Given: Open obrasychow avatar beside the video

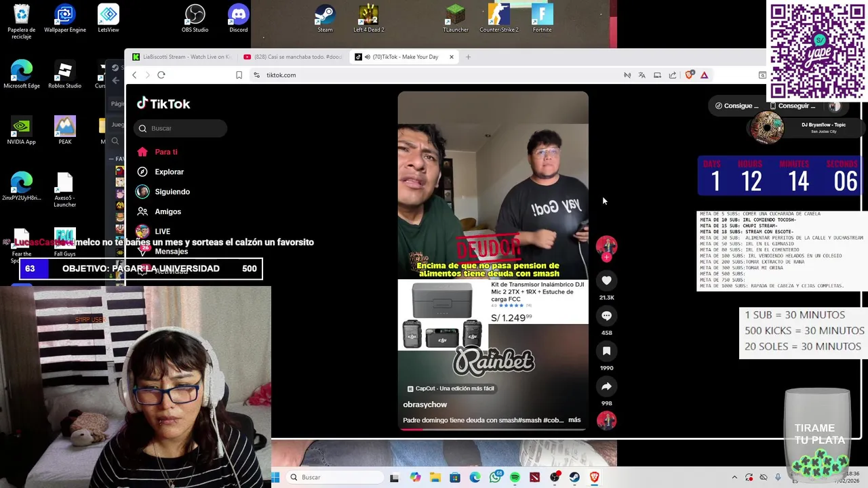Looking at the screenshot, I should tap(606, 245).
